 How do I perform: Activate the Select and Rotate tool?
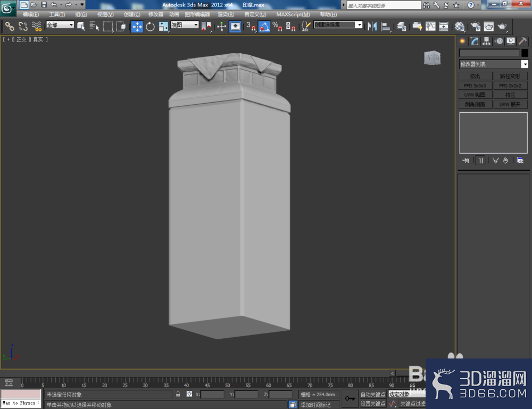151,27
